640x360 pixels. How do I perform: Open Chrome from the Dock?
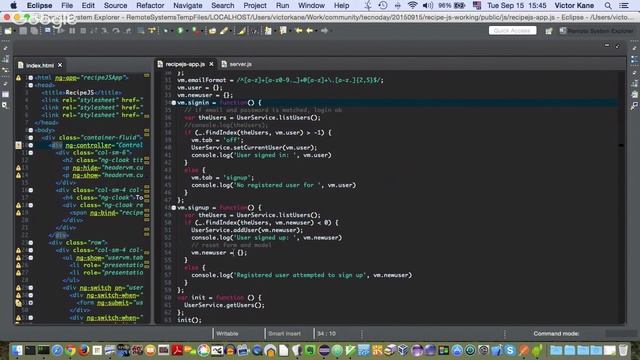tap(71, 350)
